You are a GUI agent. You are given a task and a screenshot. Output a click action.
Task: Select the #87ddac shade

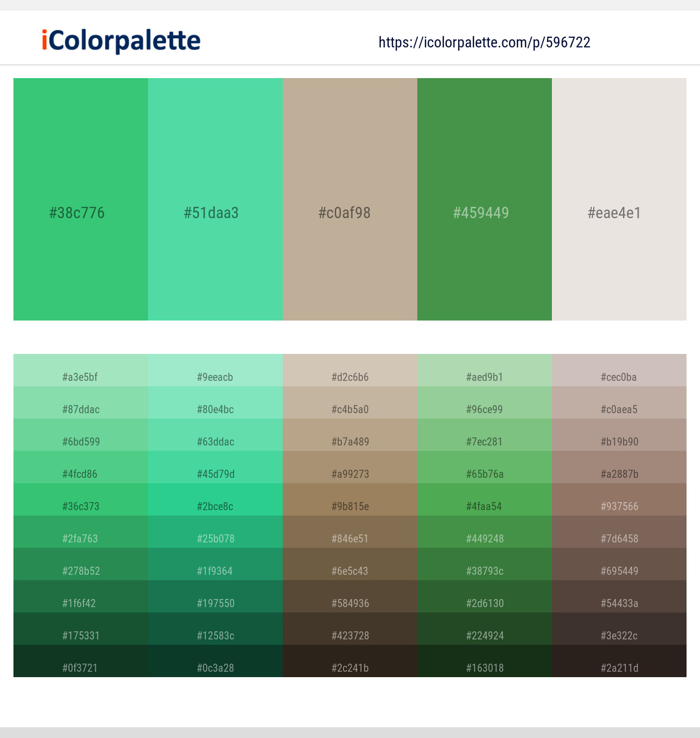(81, 403)
